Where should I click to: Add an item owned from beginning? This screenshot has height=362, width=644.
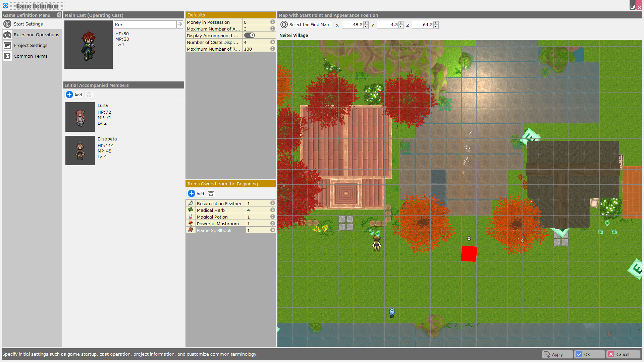point(196,193)
